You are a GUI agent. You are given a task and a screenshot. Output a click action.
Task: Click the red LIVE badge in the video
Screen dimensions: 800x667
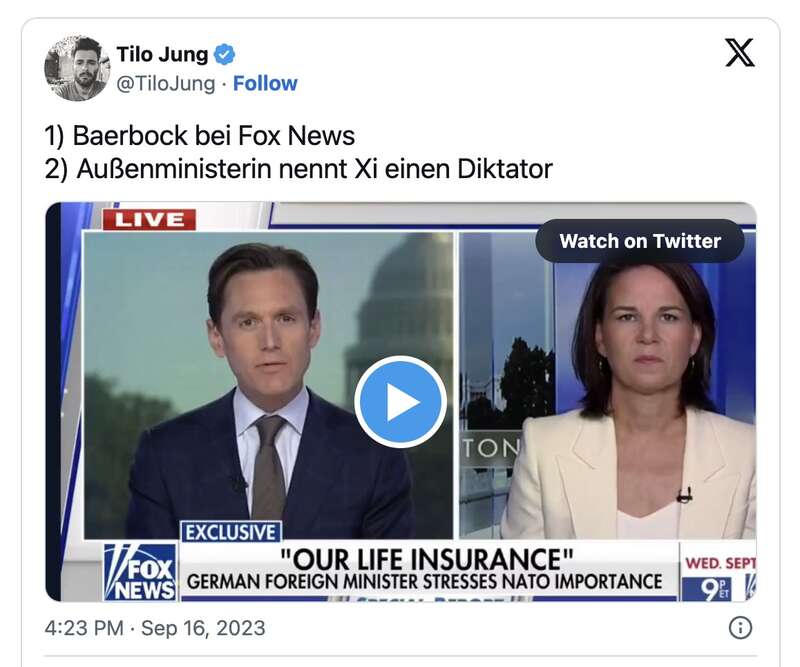click(149, 220)
